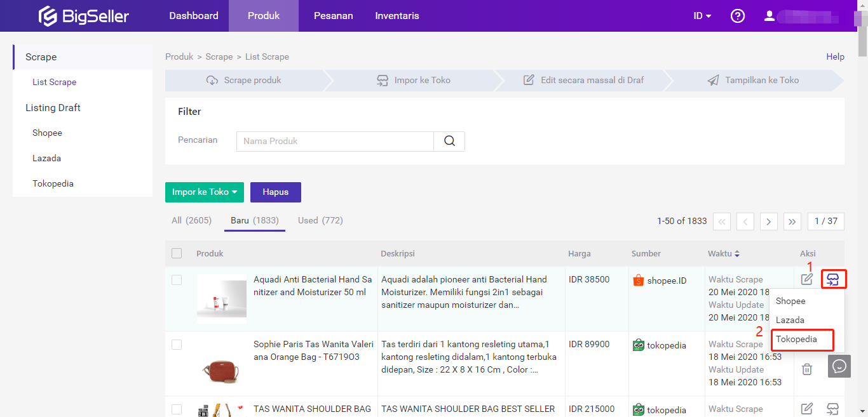Select Scrape section in the sidebar
The image size is (868, 417).
click(83, 57)
